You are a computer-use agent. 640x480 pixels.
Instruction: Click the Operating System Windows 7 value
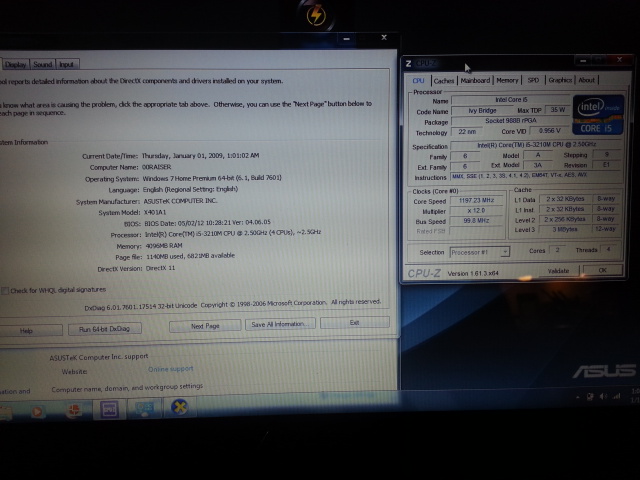pos(212,178)
